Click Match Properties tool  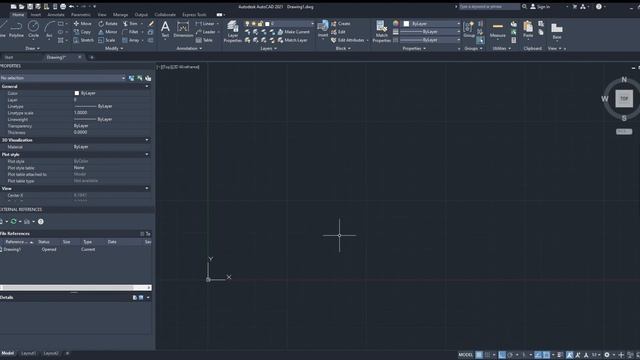point(382,32)
